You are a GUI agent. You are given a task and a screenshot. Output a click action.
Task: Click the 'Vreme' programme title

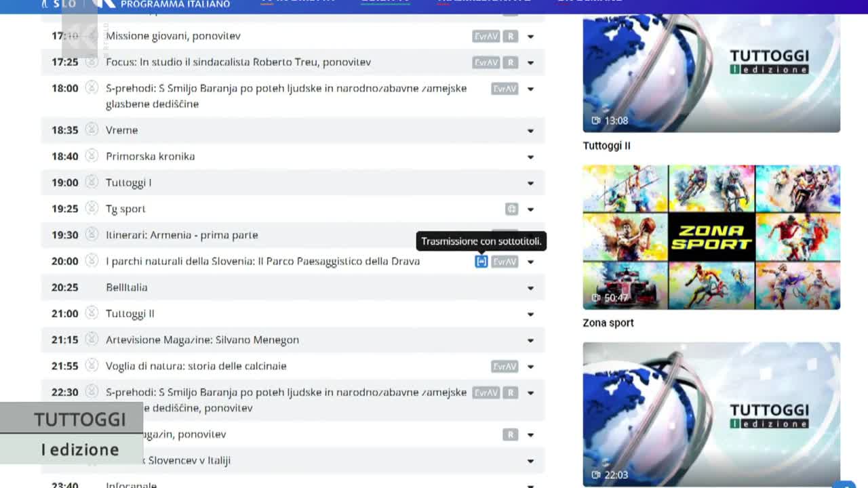tap(121, 130)
